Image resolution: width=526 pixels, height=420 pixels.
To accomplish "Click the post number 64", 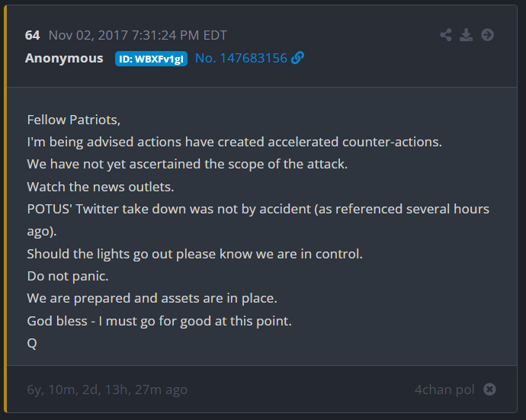I will click(32, 35).
